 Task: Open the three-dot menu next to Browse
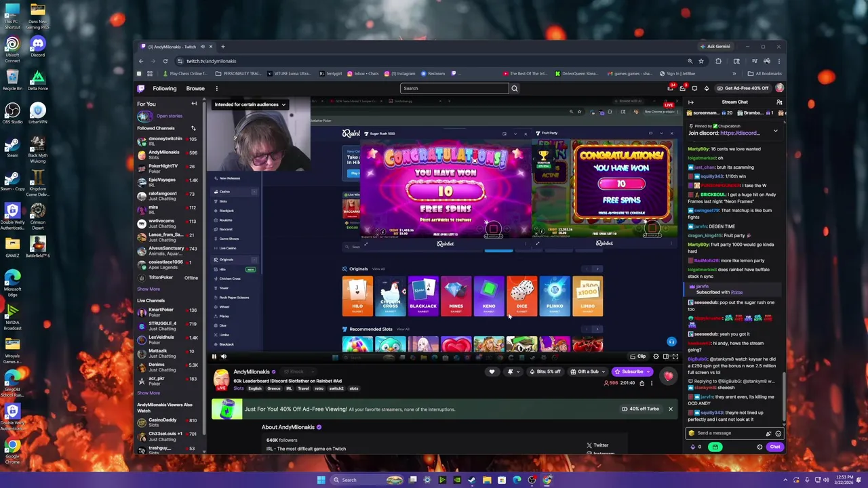(x=217, y=88)
